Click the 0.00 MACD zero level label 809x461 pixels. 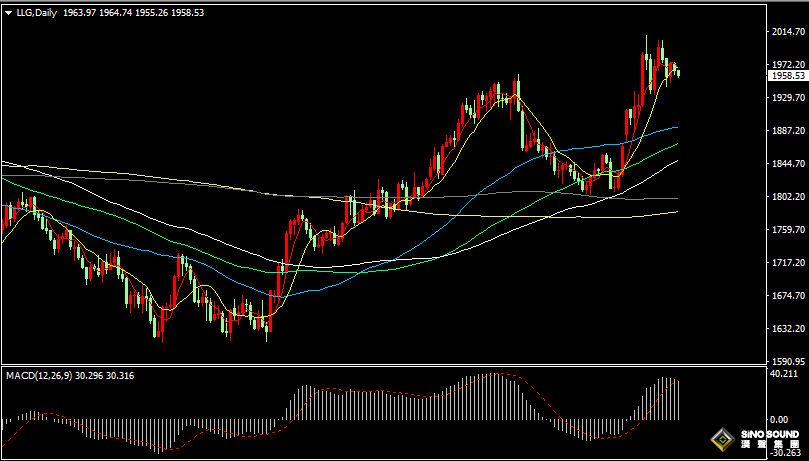click(x=780, y=420)
